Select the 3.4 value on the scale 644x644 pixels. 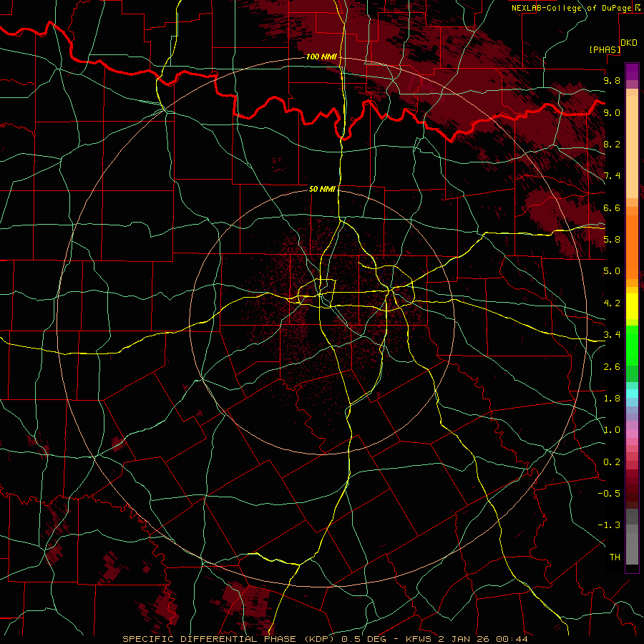pyautogui.click(x=612, y=335)
